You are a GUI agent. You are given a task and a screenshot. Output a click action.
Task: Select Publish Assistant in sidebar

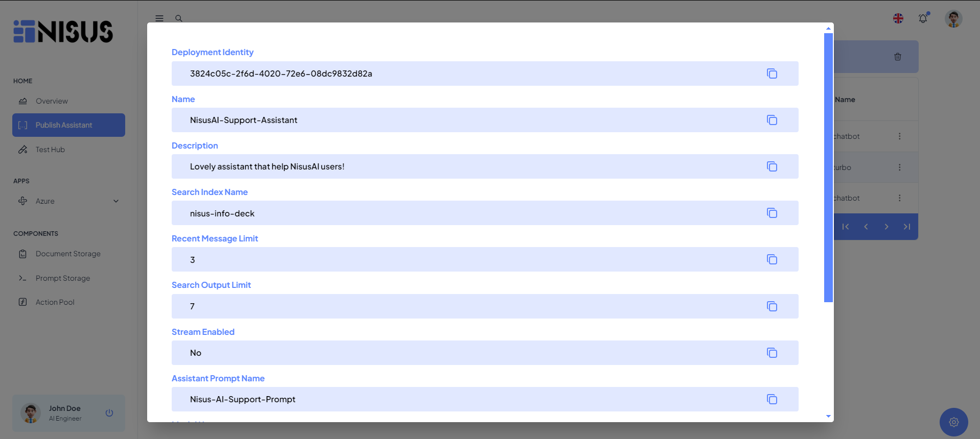(x=68, y=125)
